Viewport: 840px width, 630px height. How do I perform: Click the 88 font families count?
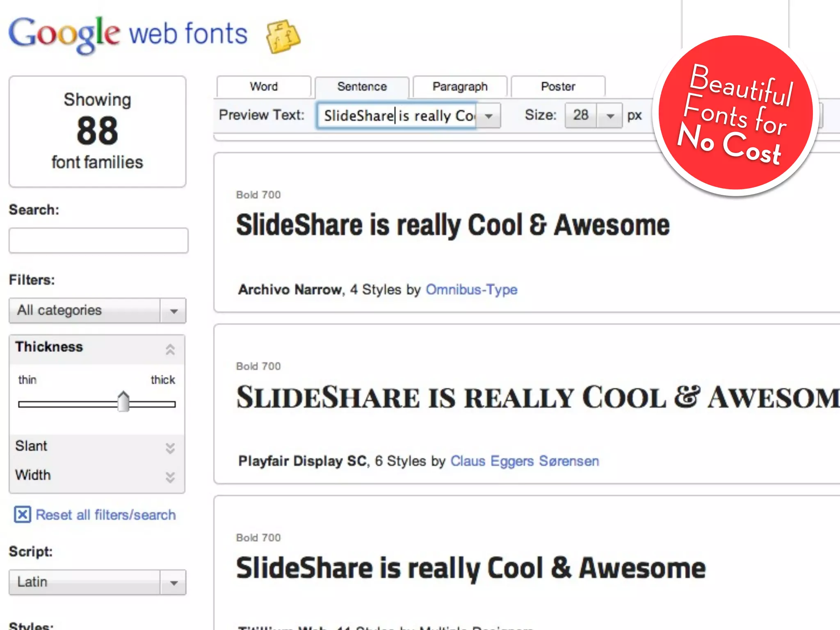[x=97, y=131]
